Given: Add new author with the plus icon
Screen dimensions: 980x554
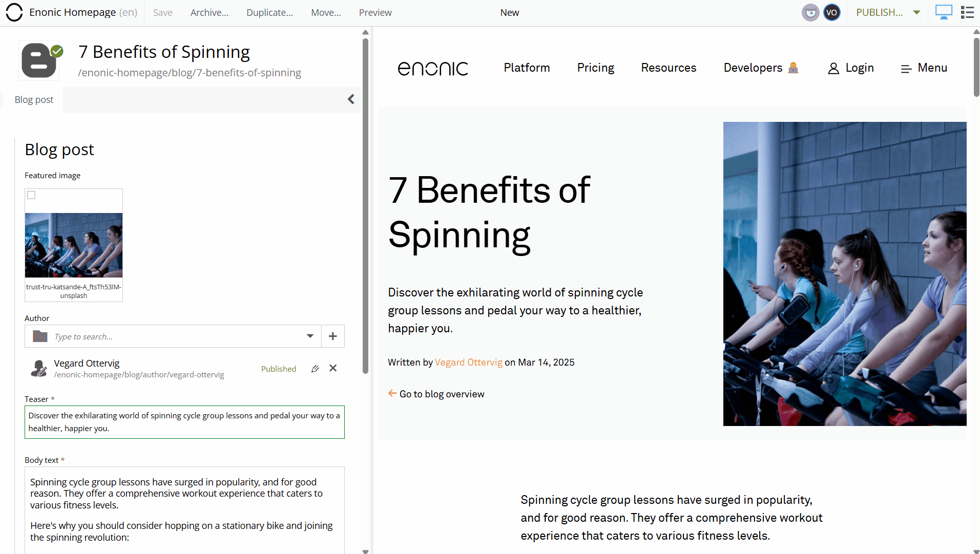Looking at the screenshot, I should [x=332, y=336].
